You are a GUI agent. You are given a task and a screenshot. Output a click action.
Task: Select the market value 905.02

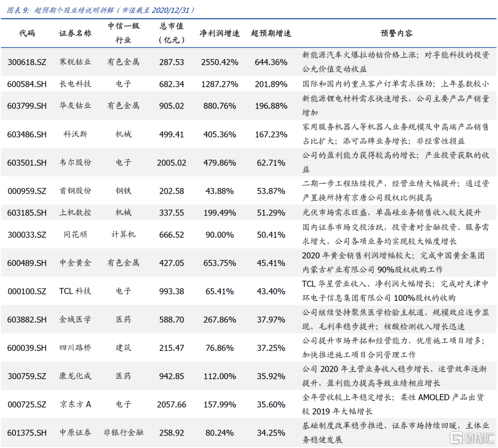(x=172, y=106)
